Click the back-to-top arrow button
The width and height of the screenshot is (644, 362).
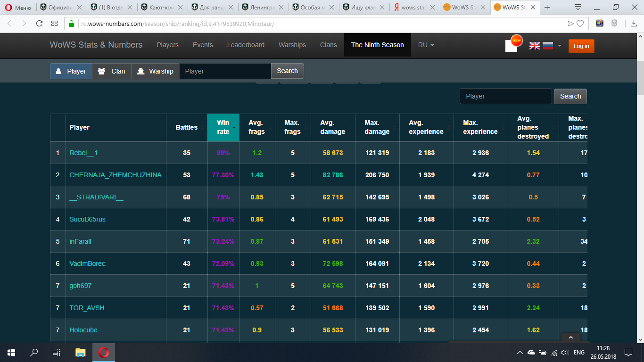[571, 337]
